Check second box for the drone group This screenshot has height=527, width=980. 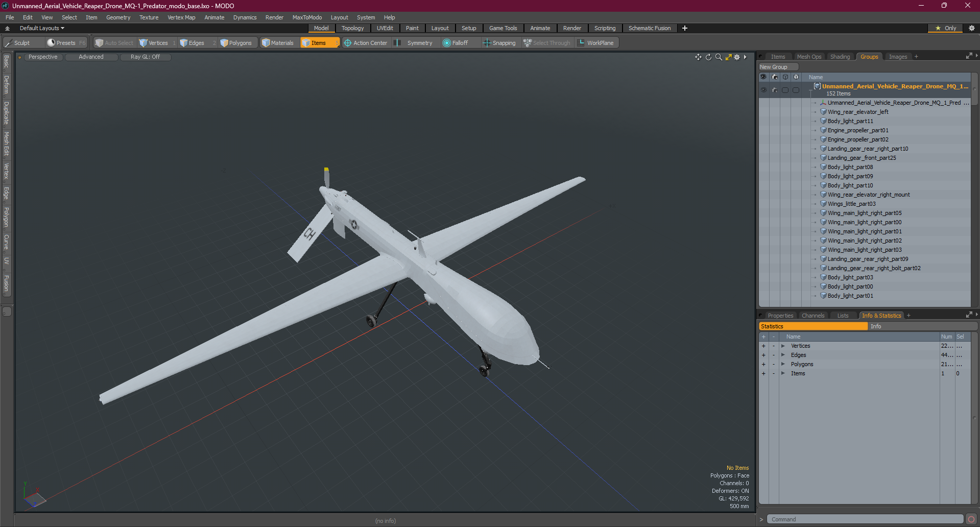click(x=796, y=90)
